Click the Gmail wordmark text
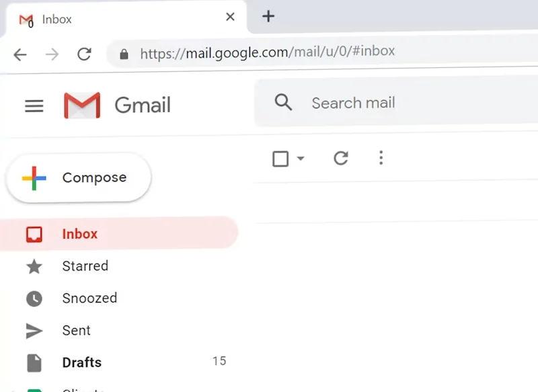Image resolution: width=538 pixels, height=392 pixels. (x=143, y=106)
